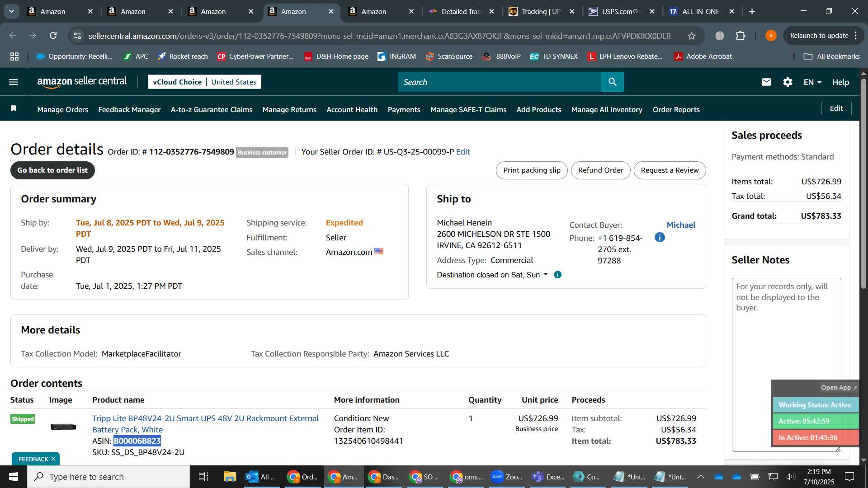Open All Bookmarks folder

coord(832,56)
